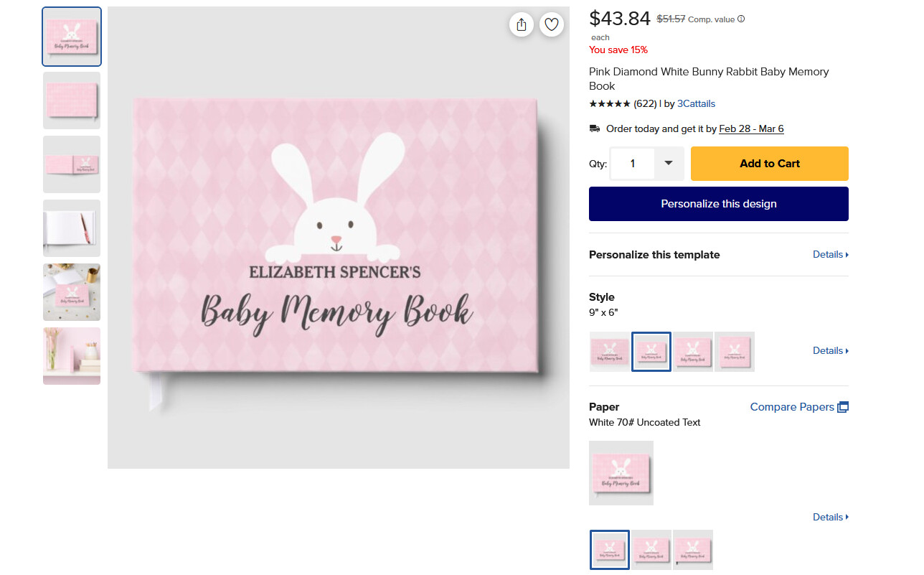
Task: Add the memory book to cart
Action: (x=770, y=164)
